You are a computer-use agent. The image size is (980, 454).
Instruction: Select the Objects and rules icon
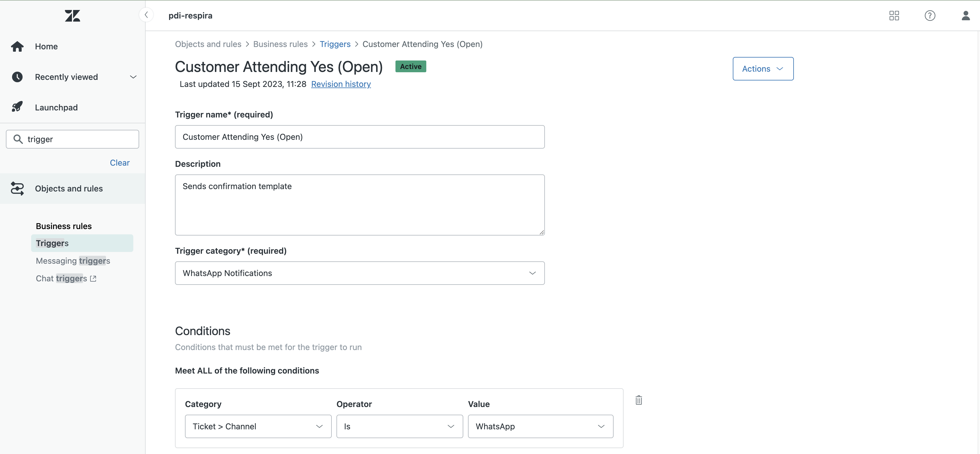(x=18, y=188)
